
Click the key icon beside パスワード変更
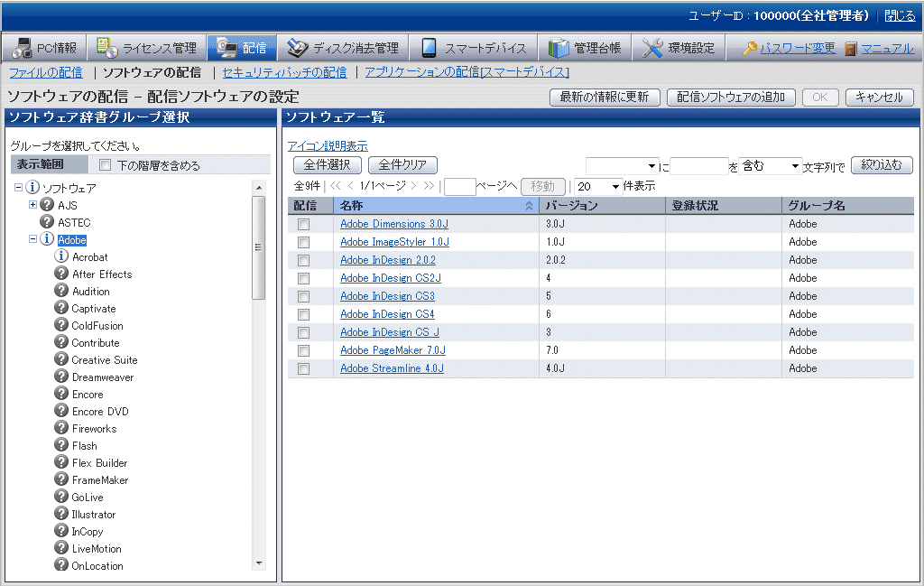(x=750, y=49)
